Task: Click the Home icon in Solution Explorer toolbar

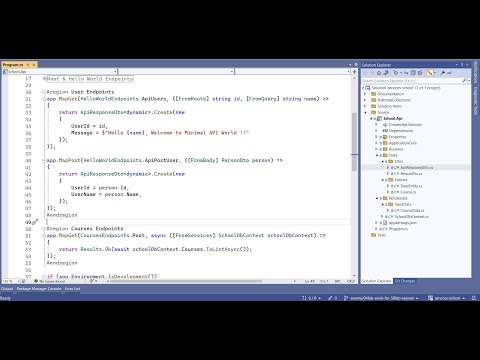Action: click(379, 73)
